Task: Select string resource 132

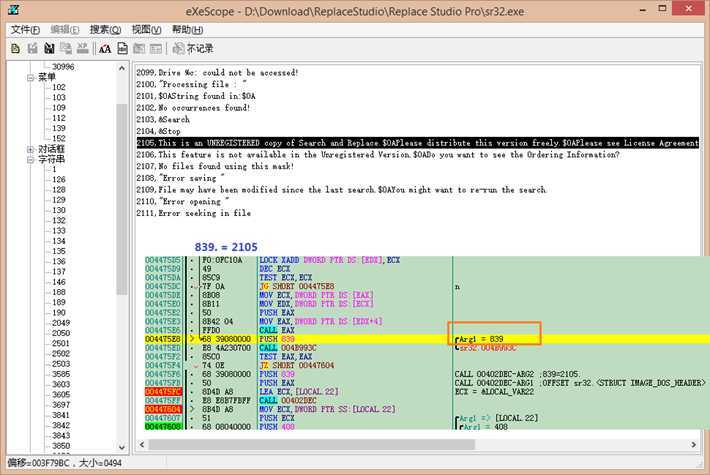Action: tap(59, 221)
